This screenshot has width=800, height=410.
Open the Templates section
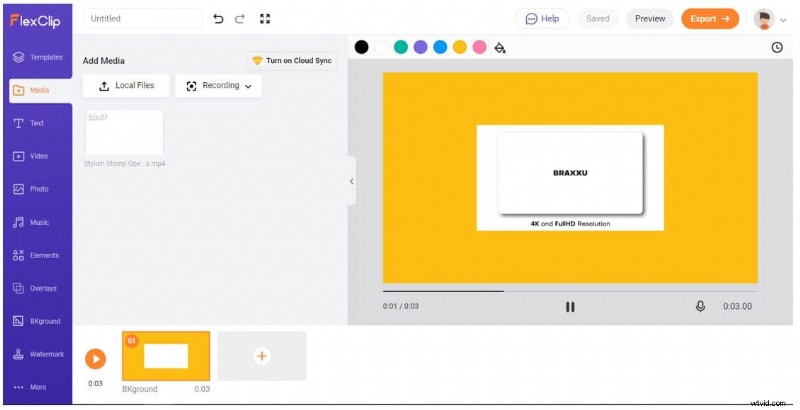(38, 57)
